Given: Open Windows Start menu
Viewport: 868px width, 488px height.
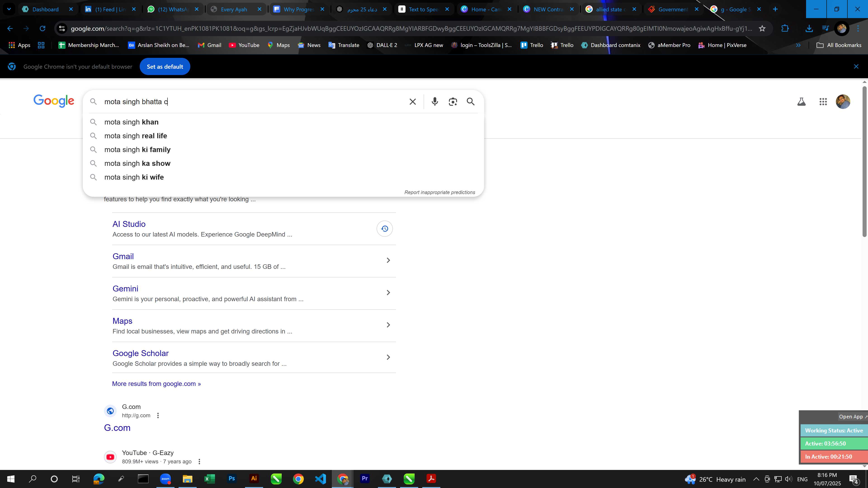Looking at the screenshot, I should coord(11,479).
